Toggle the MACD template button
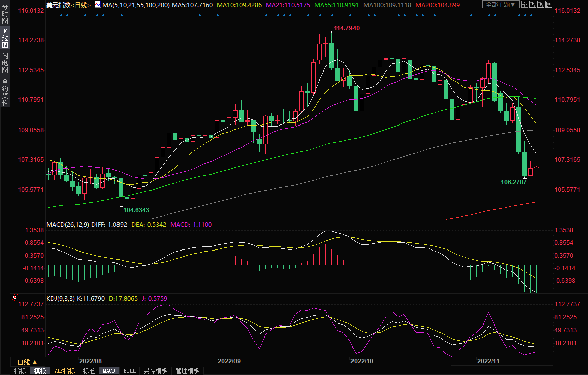Image resolution: width=588 pixels, height=375 pixels. pyautogui.click(x=109, y=371)
